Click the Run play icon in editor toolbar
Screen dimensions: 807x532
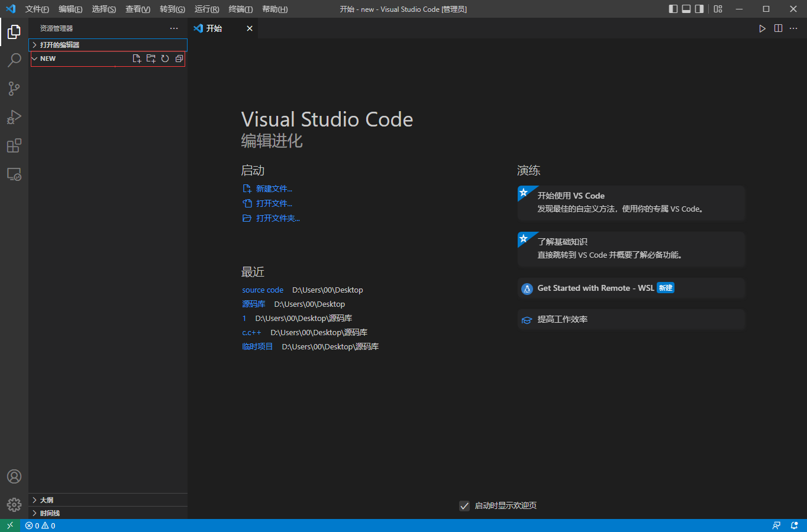762,28
